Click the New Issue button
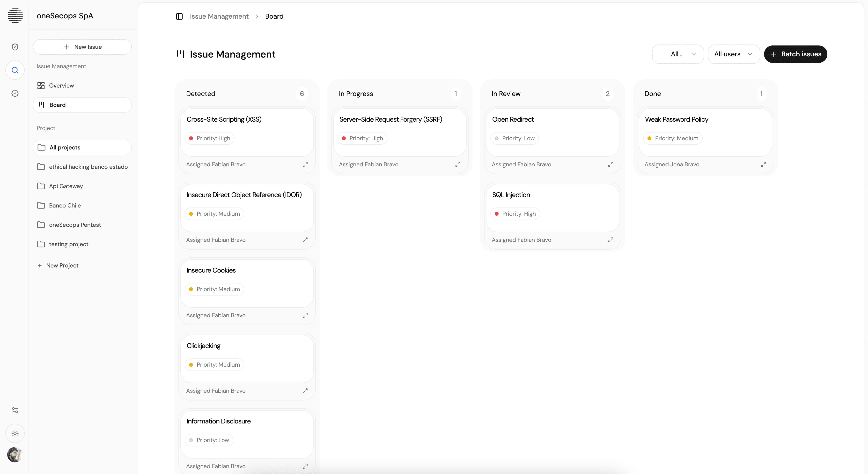868x474 pixels. [82, 47]
